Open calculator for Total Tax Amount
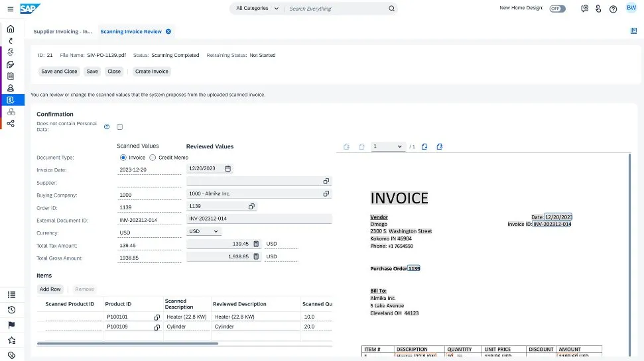The height and width of the screenshot is (361, 644). tap(256, 244)
